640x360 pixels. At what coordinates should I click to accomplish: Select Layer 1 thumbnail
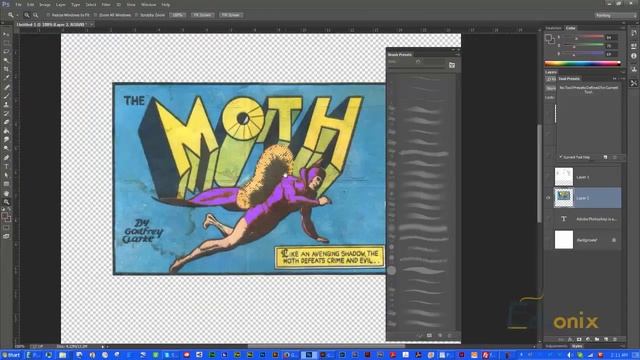pyautogui.click(x=564, y=177)
